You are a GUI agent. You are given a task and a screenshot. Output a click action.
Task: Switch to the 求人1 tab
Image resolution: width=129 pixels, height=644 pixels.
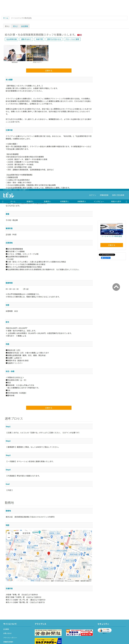[x=7, y=26]
